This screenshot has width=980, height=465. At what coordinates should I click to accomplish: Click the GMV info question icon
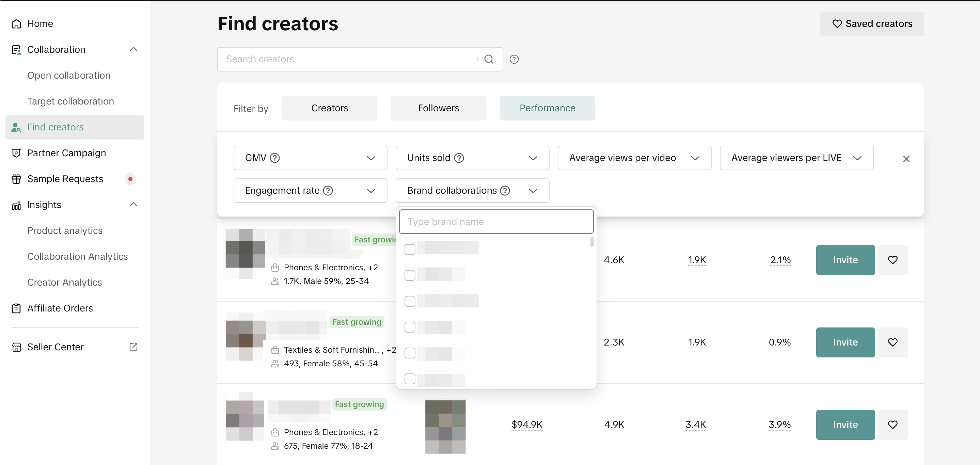(x=275, y=158)
